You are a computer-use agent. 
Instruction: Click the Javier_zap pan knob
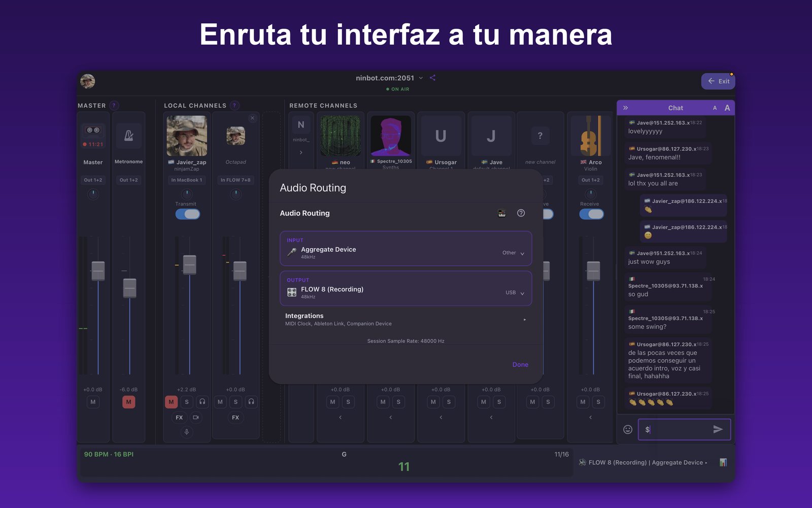click(x=187, y=194)
